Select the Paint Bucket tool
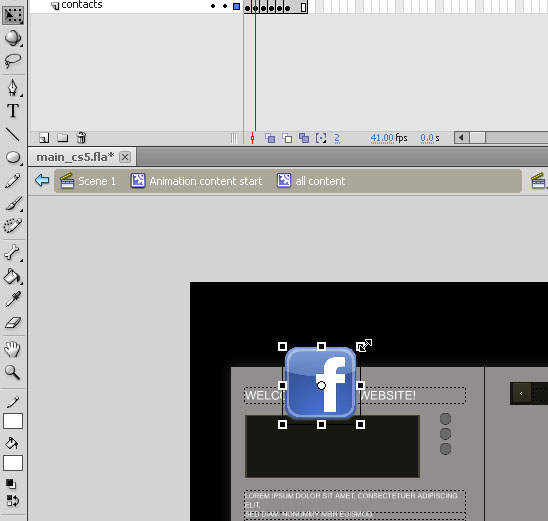The image size is (548, 521). tap(13, 276)
